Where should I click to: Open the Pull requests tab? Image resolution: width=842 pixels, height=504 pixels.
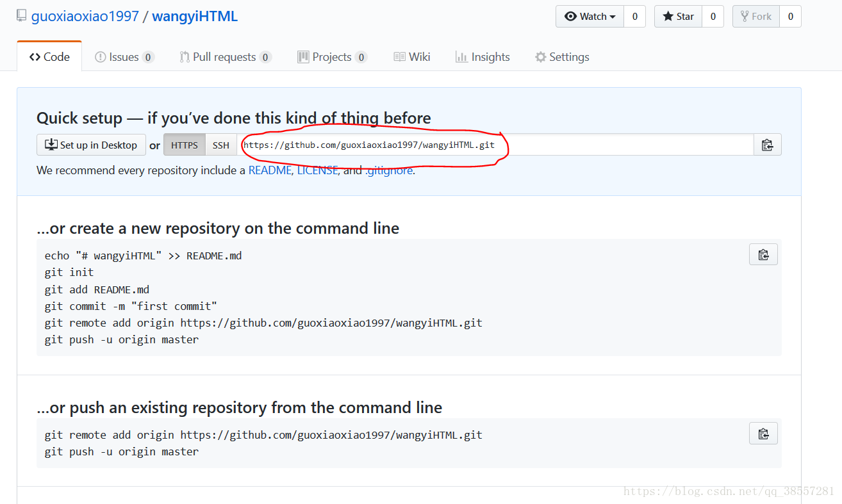(226, 57)
